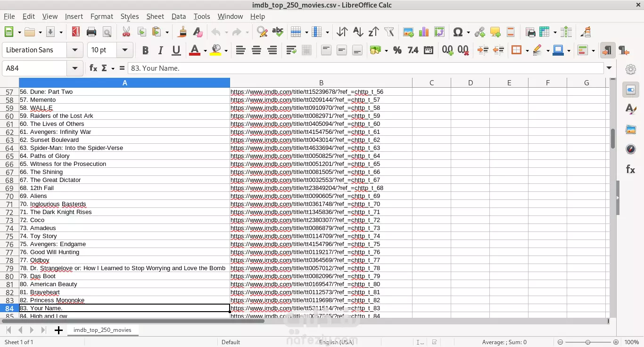Open the font name dropdown
Image resolution: width=644 pixels, height=347 pixels.
pyautogui.click(x=74, y=50)
